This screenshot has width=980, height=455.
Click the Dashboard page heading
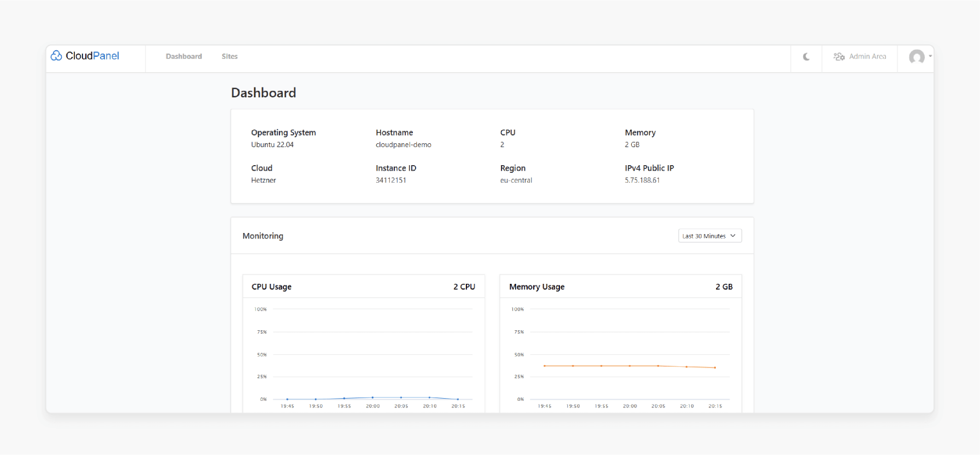(x=264, y=93)
